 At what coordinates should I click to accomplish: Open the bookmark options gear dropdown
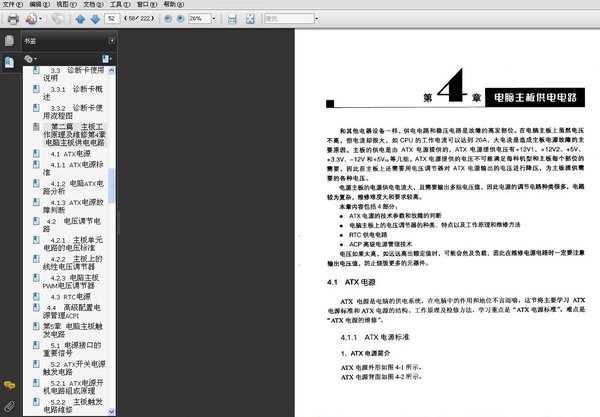[x=30, y=59]
